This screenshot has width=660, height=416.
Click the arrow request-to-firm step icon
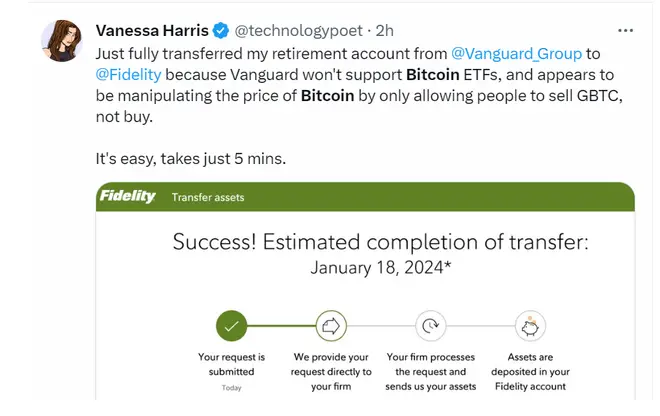[x=331, y=326]
